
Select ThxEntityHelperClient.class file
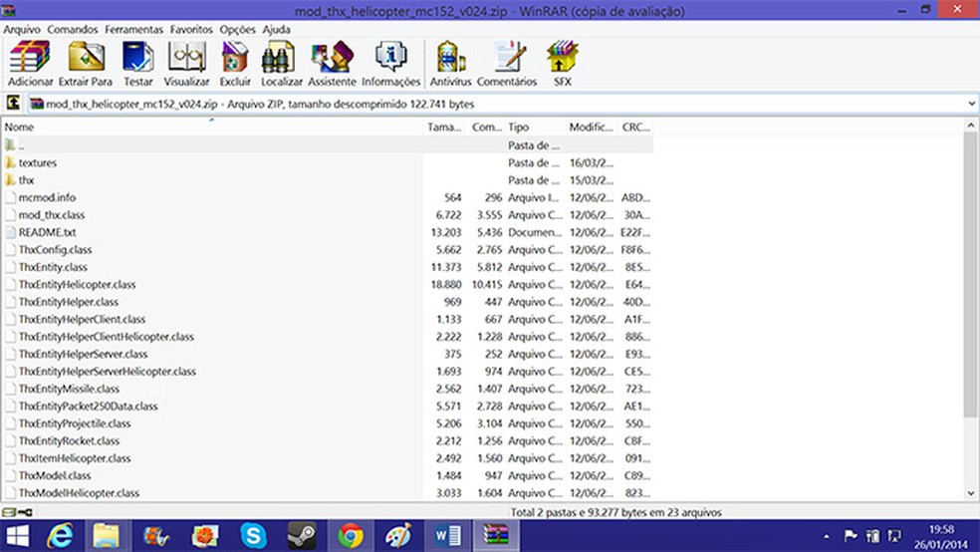coord(82,320)
